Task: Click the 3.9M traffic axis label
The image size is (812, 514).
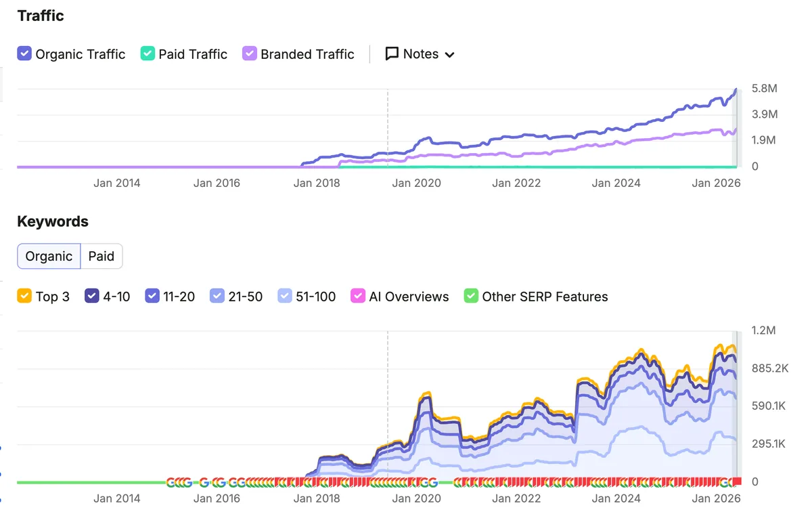Action: tap(765, 114)
